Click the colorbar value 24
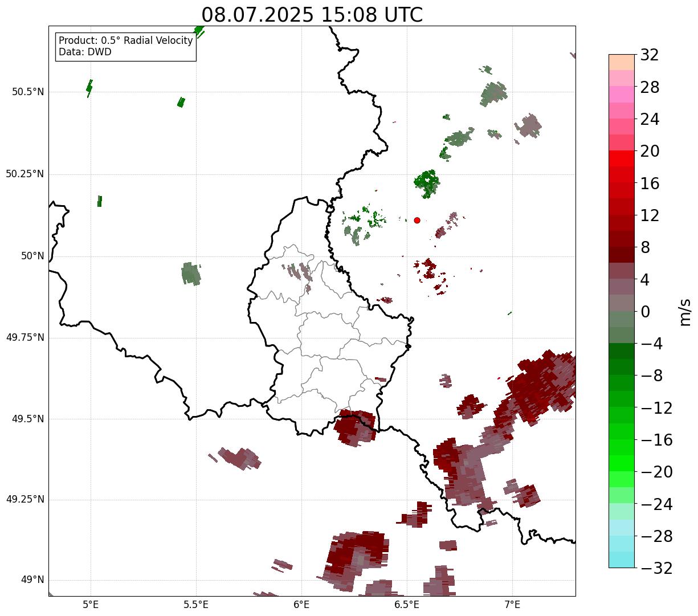 (x=650, y=119)
